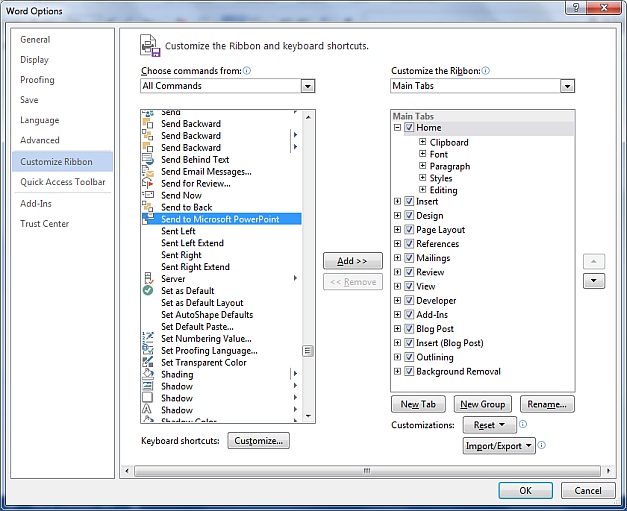This screenshot has height=511, width=627.
Task: Click the keyboard shortcuts Customize... button
Action: [258, 441]
